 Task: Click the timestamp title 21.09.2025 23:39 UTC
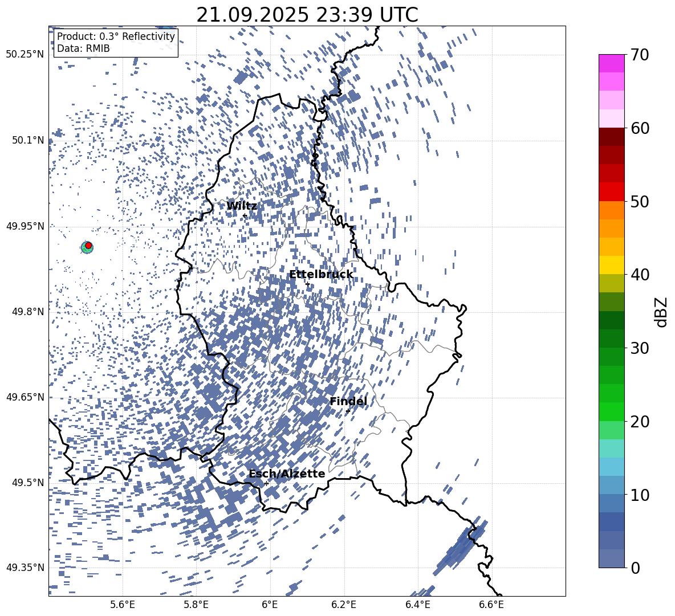tap(307, 15)
